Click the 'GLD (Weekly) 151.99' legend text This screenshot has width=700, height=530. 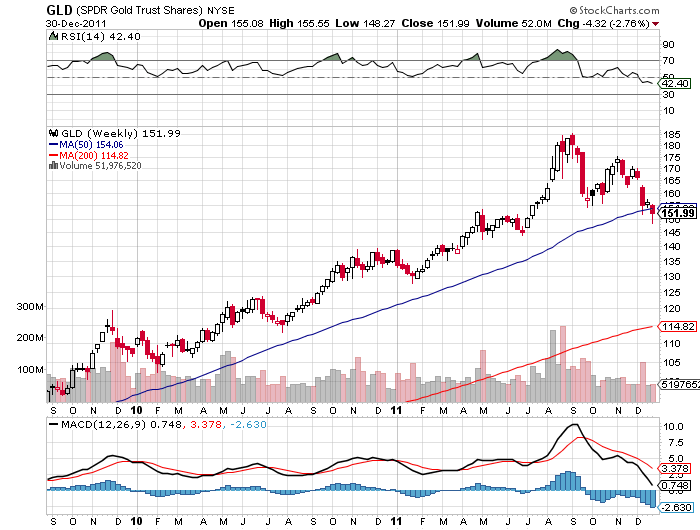[121, 133]
